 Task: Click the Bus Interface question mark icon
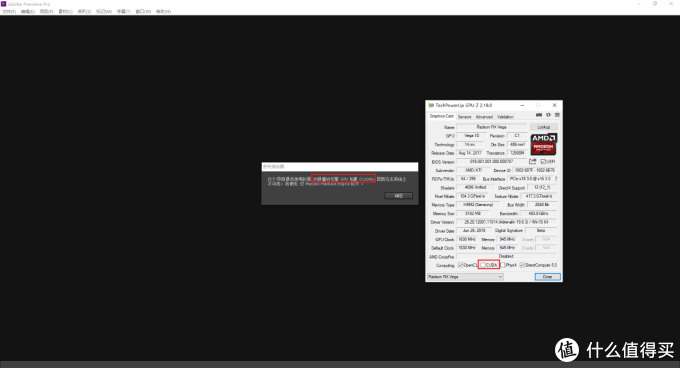point(556,179)
